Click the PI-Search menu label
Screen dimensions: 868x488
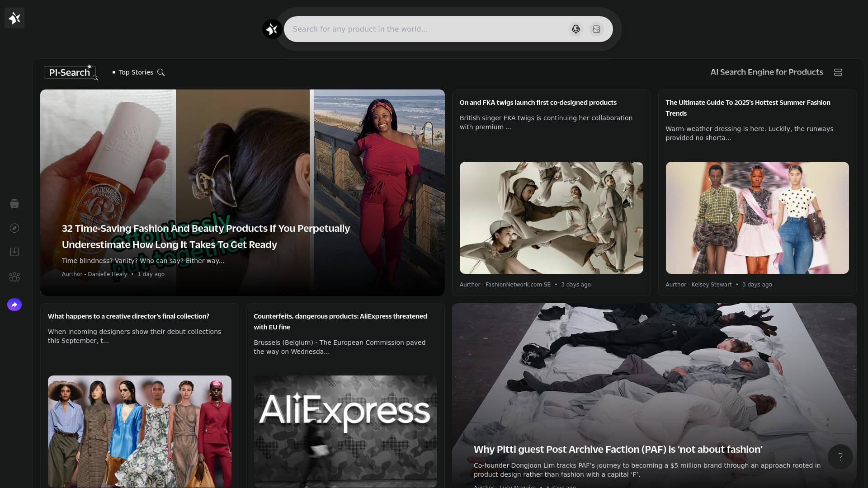tap(70, 72)
